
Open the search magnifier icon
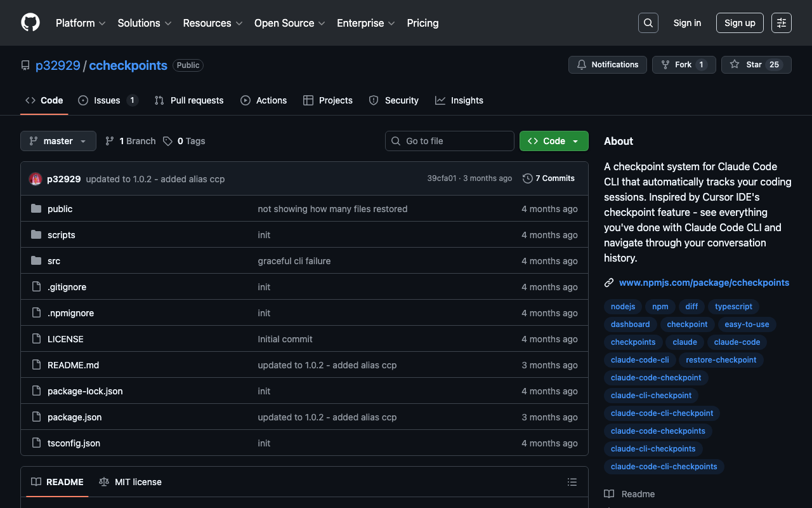tap(648, 23)
